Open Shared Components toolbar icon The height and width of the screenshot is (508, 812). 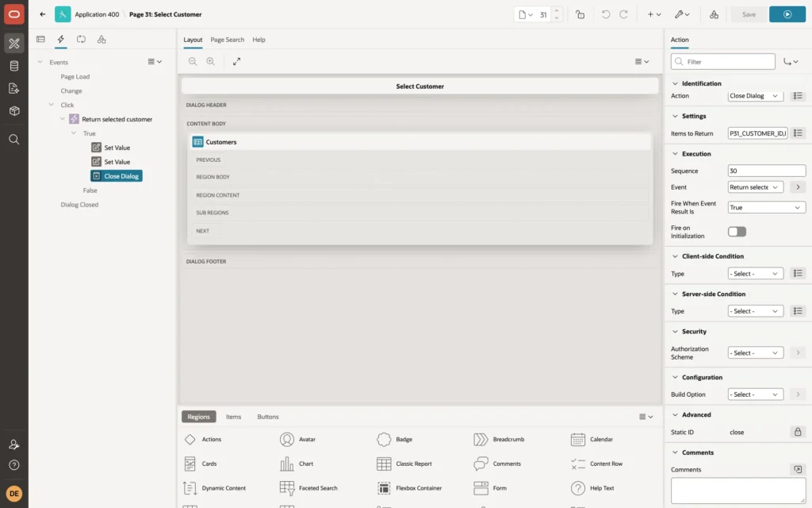click(x=714, y=14)
